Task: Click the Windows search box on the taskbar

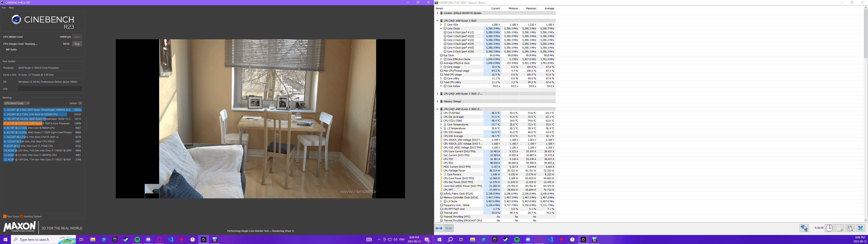Action: pyautogui.click(x=43, y=240)
